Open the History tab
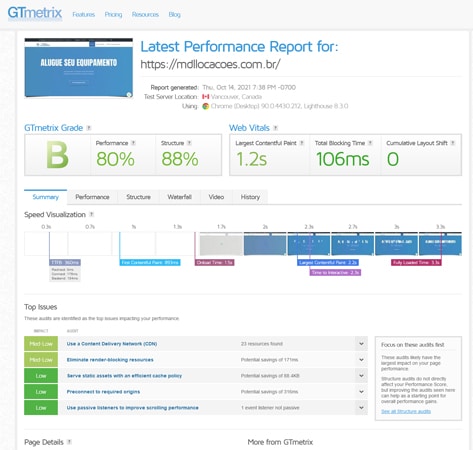The width and height of the screenshot is (473, 450). [250, 197]
